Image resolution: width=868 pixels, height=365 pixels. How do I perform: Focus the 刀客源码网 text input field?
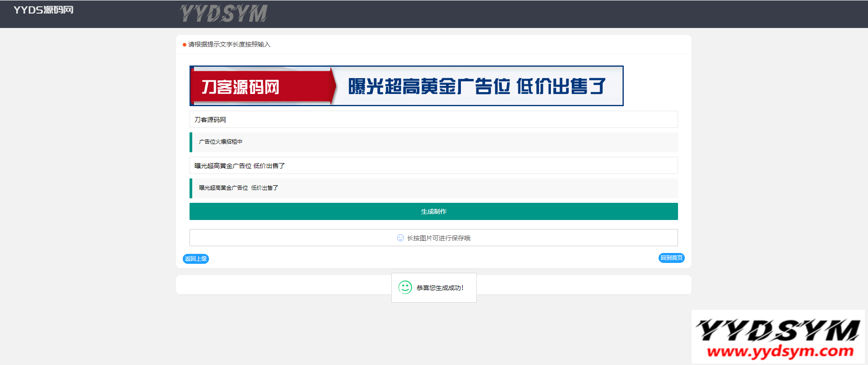pyautogui.click(x=433, y=119)
